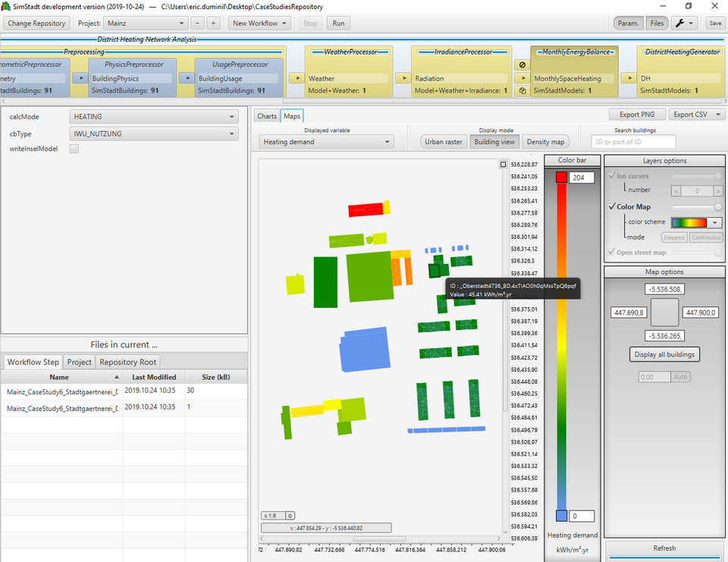Disable the Color Map checkbox
Image resolution: width=728 pixels, height=562 pixels.
tap(610, 206)
